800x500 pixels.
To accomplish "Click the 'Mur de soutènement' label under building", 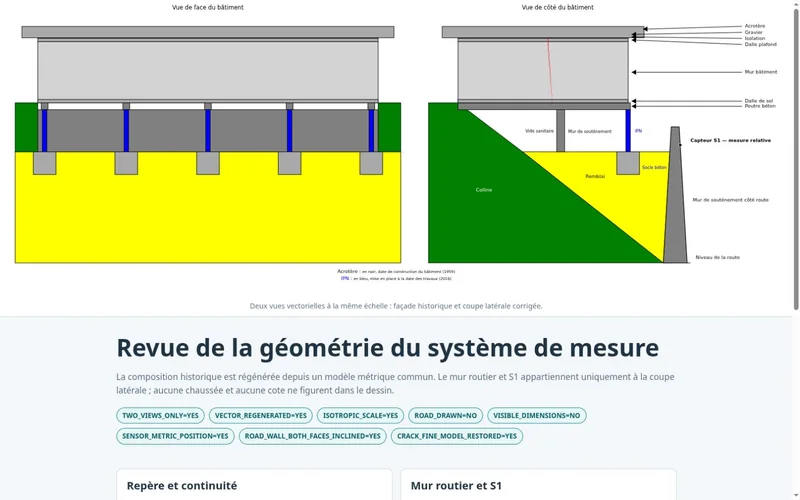I will (589, 132).
